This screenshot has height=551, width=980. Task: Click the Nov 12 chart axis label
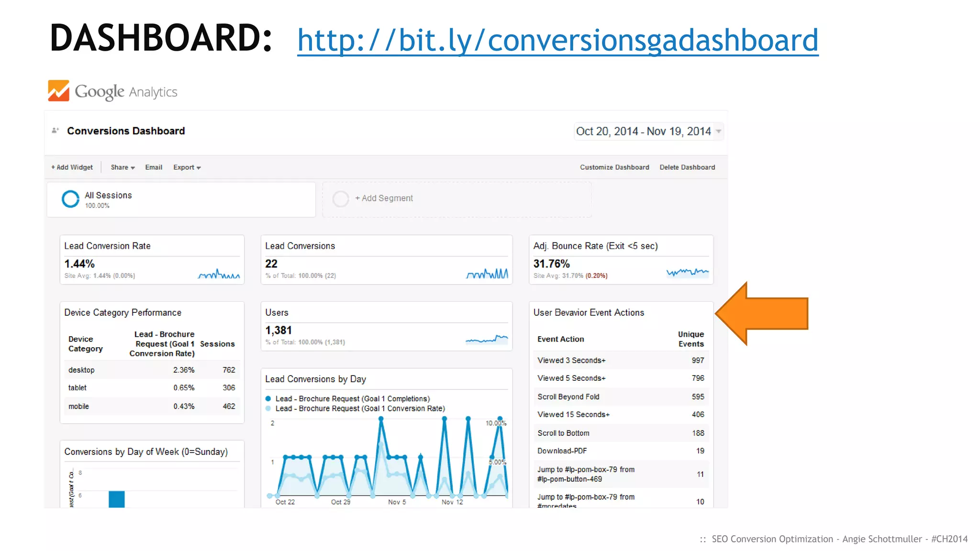452,502
